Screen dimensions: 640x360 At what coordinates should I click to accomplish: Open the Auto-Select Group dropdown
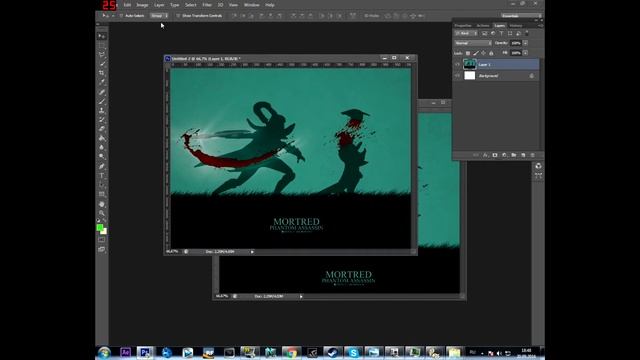159,16
